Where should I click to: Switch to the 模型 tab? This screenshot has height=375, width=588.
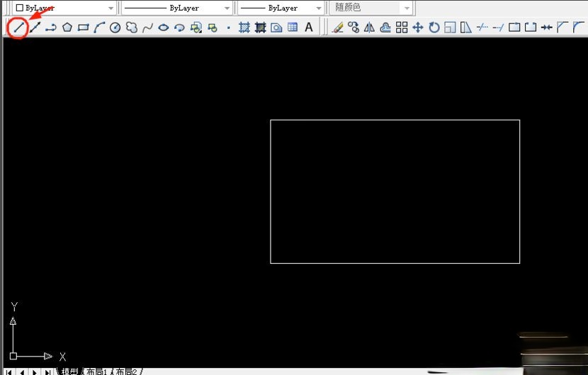tap(69, 371)
